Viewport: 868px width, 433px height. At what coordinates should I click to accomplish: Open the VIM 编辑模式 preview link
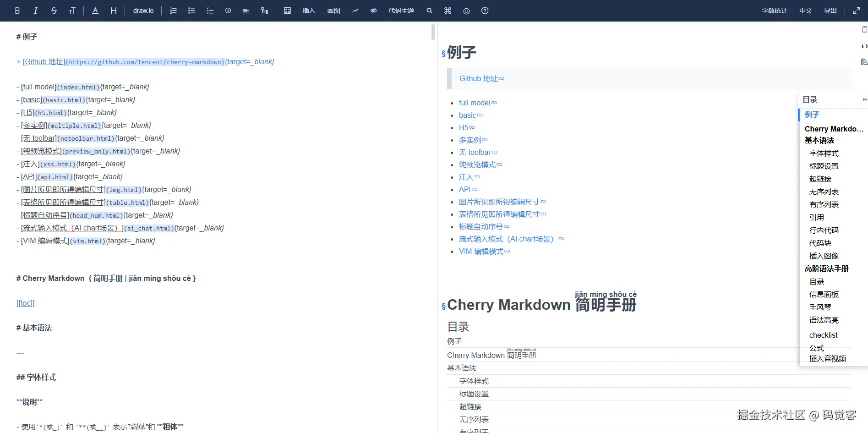[x=484, y=251]
